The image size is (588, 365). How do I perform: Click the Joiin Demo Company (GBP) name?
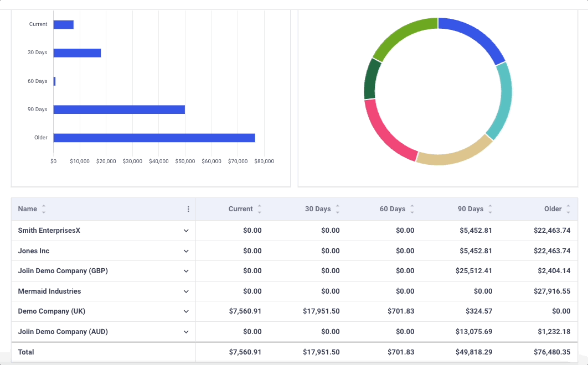[63, 271]
